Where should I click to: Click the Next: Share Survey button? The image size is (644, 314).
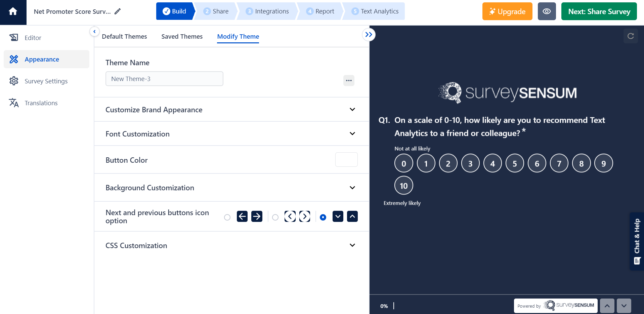(599, 11)
